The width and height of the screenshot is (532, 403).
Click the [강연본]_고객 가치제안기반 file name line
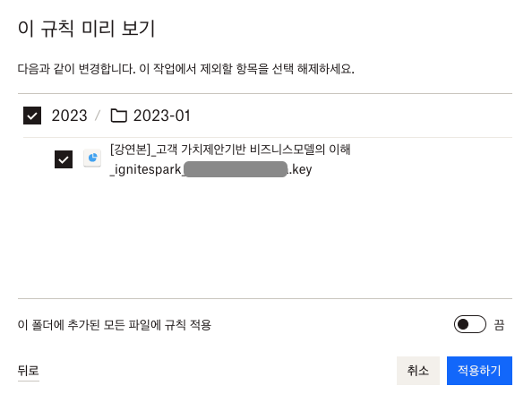[x=230, y=150]
